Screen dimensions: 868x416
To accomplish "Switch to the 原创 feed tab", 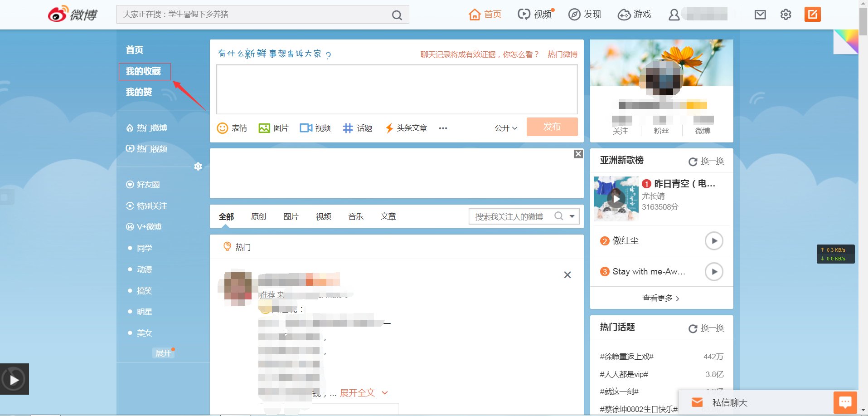I will pos(258,216).
